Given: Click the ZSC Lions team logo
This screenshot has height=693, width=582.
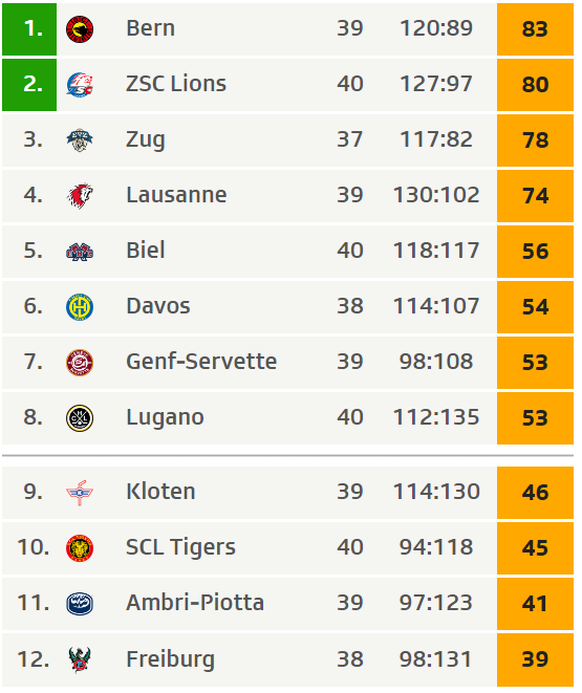Looking at the screenshot, I should coord(80,85).
